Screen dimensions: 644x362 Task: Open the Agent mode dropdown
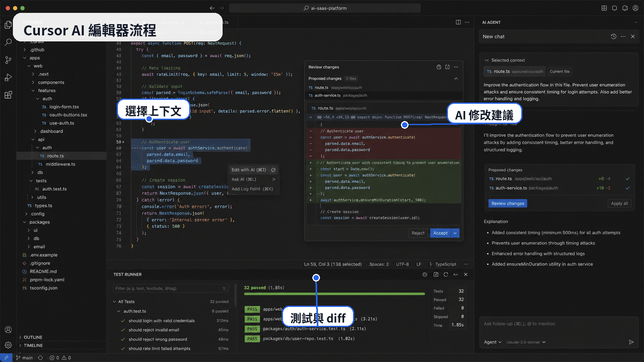pyautogui.click(x=493, y=342)
